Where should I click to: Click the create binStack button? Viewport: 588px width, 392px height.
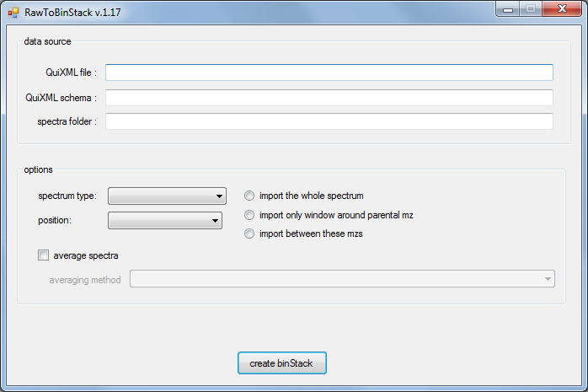point(281,363)
